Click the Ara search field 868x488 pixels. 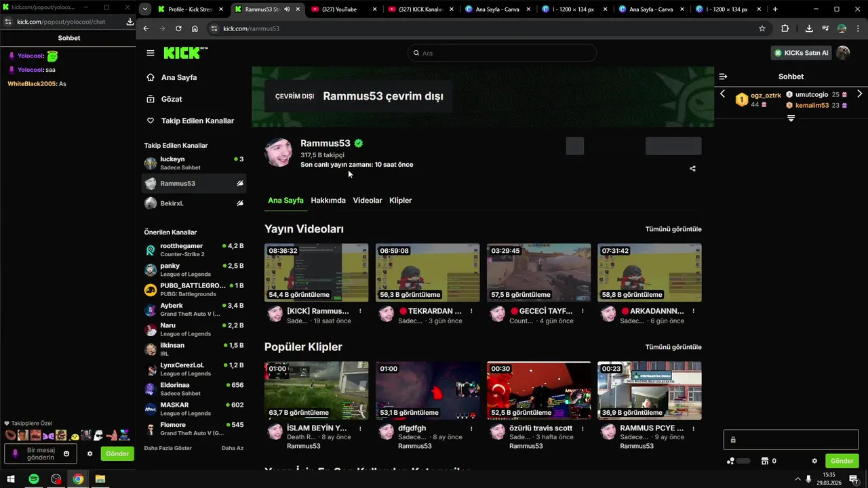pyautogui.click(x=502, y=53)
